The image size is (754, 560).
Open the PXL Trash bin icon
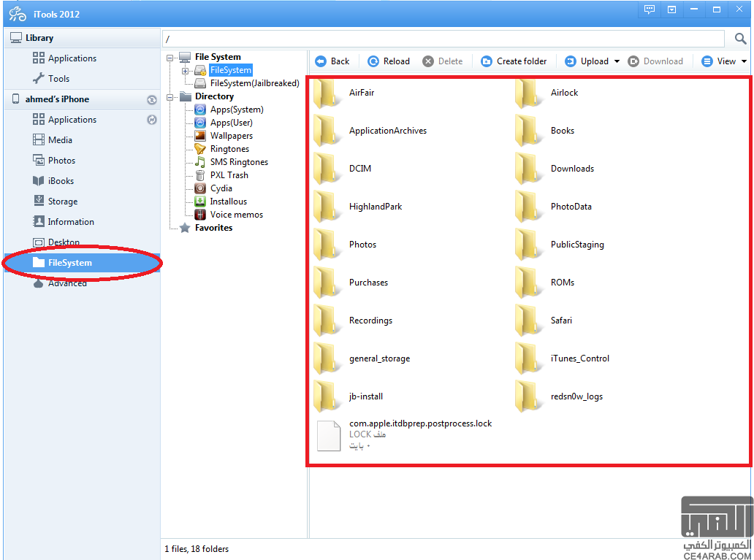tap(200, 175)
